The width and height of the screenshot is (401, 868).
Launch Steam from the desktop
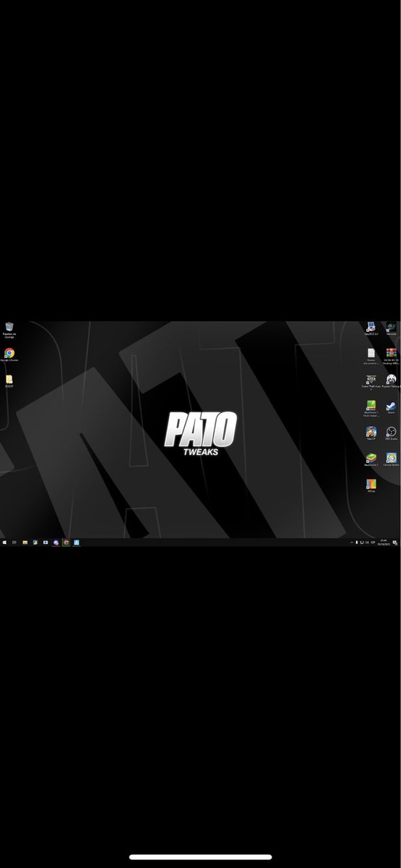[391, 407]
